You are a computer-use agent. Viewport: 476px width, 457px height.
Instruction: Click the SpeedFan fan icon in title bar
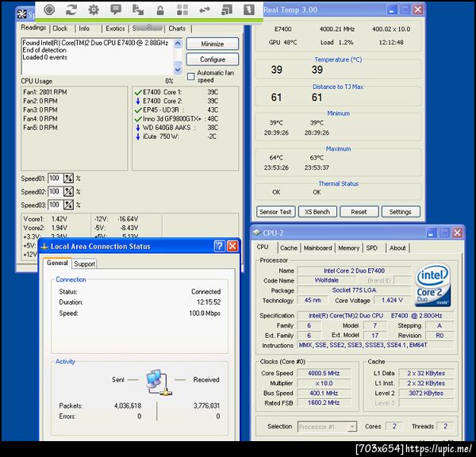click(x=22, y=14)
